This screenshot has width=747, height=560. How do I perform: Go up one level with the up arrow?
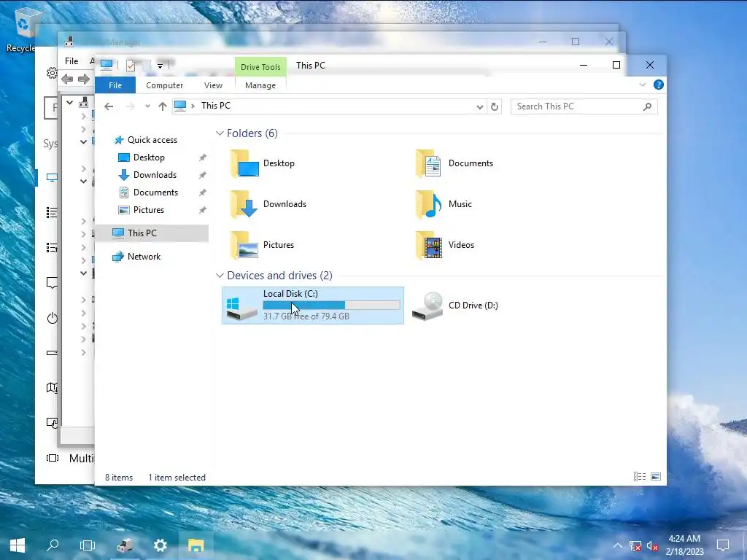click(163, 106)
